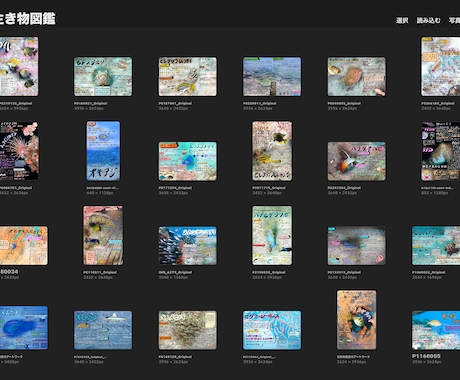Select the brown flounder thumbnail in first row
The height and width of the screenshot is (380, 460).
(x=357, y=76)
